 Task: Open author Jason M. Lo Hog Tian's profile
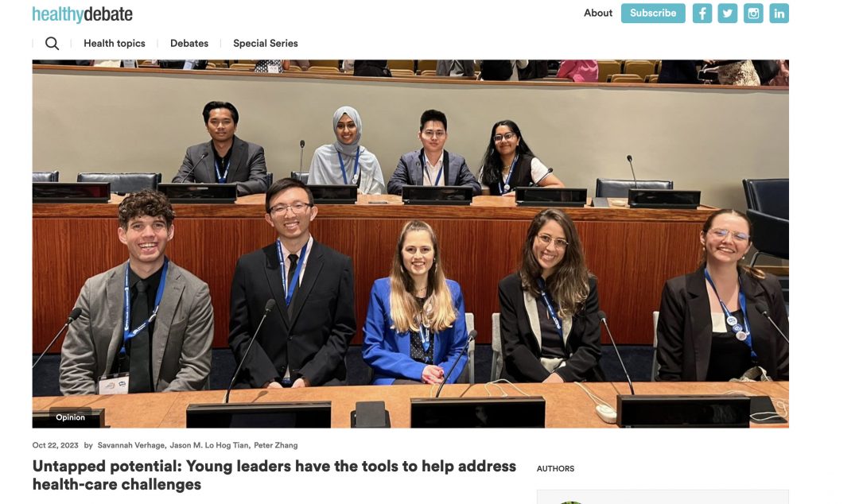[x=209, y=445]
